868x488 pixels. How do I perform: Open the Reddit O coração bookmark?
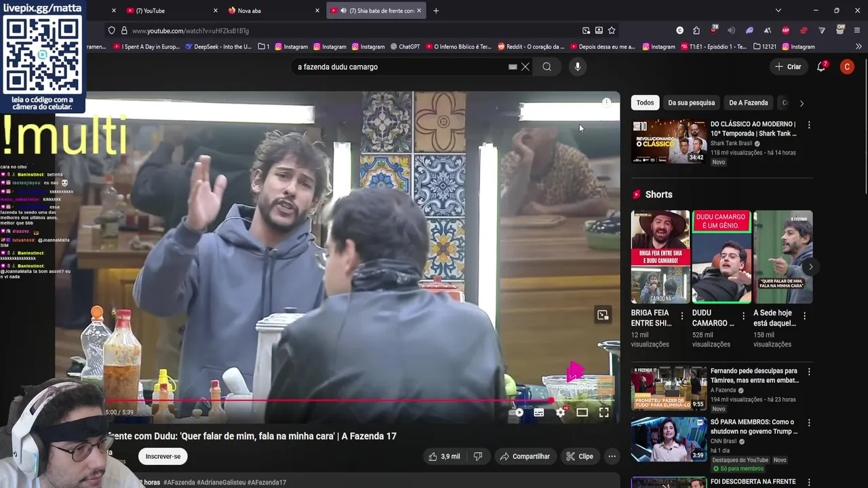tap(531, 47)
